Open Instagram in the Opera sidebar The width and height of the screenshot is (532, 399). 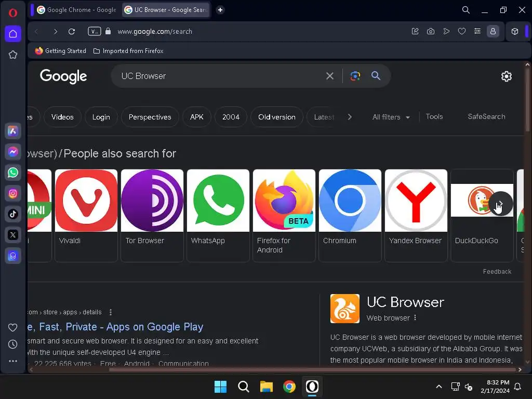[x=13, y=193]
